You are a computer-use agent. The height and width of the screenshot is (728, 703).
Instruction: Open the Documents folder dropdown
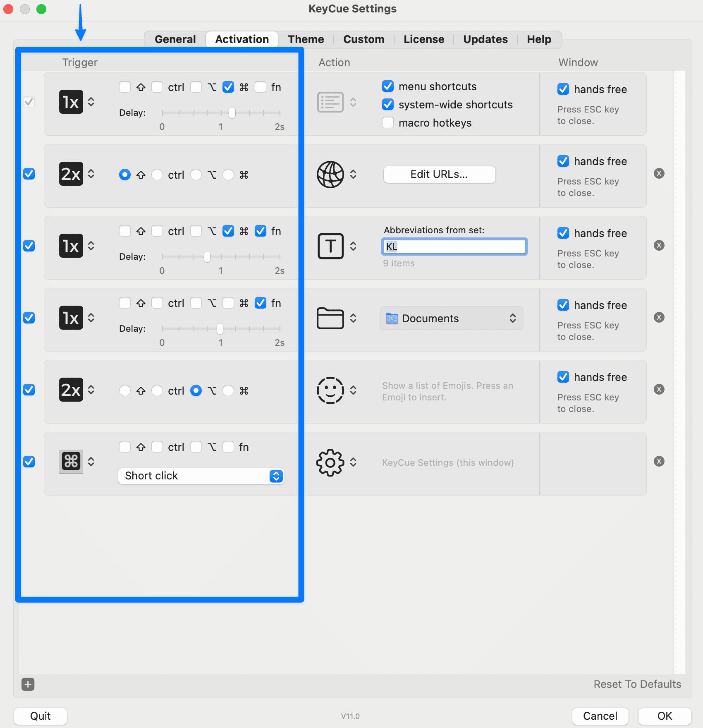pos(452,318)
